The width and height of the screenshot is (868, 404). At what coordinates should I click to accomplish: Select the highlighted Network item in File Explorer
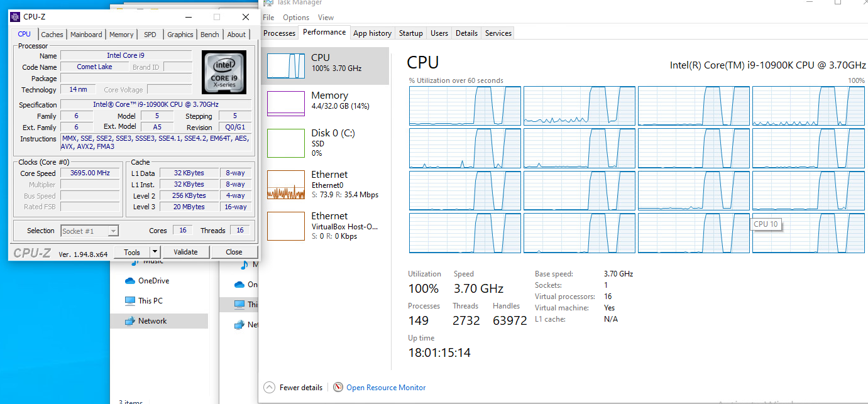(x=158, y=321)
